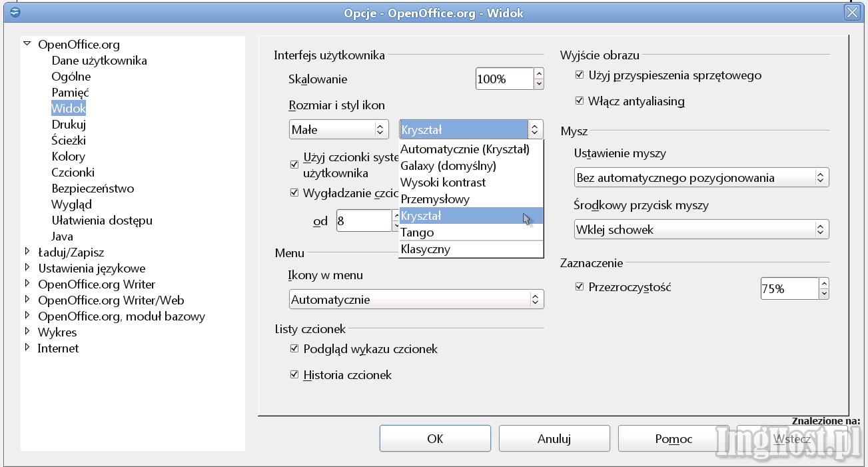Disable Użyj przyspieszenia sprzętowego

[x=580, y=75]
